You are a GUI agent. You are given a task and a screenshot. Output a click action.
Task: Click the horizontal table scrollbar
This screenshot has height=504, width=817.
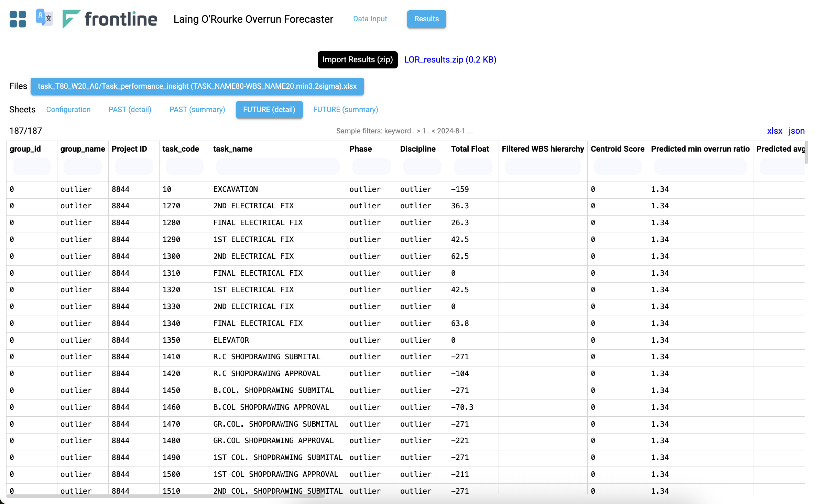tap(165, 496)
